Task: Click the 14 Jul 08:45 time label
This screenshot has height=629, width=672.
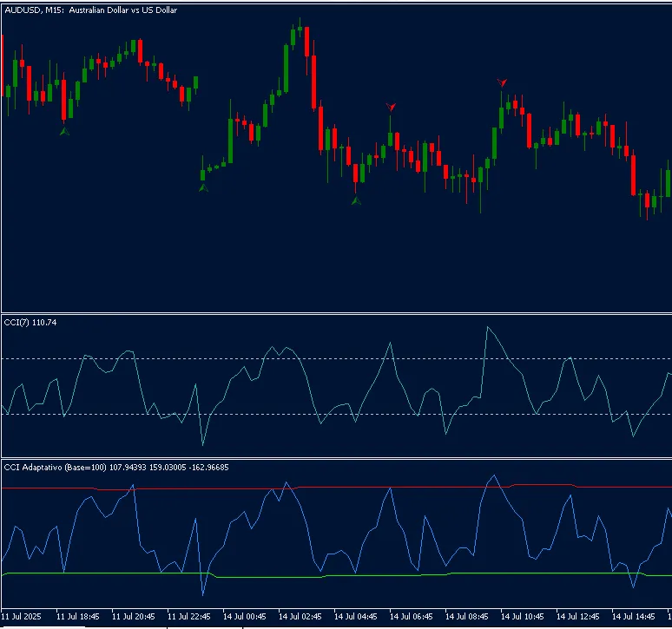Action: [468, 616]
